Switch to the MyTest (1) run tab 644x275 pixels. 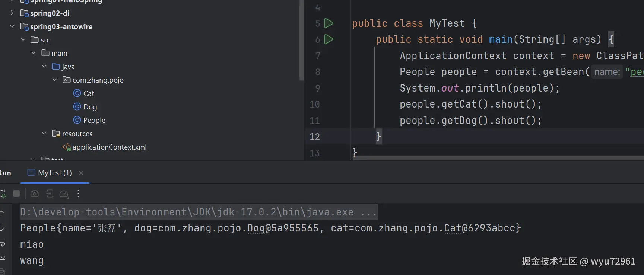click(55, 173)
